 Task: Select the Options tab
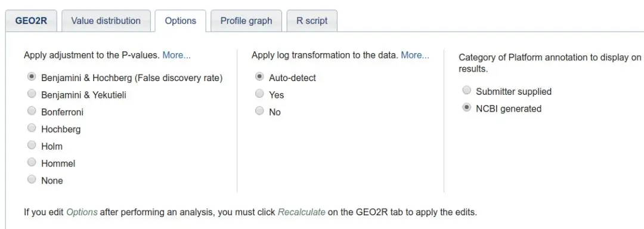pyautogui.click(x=180, y=20)
